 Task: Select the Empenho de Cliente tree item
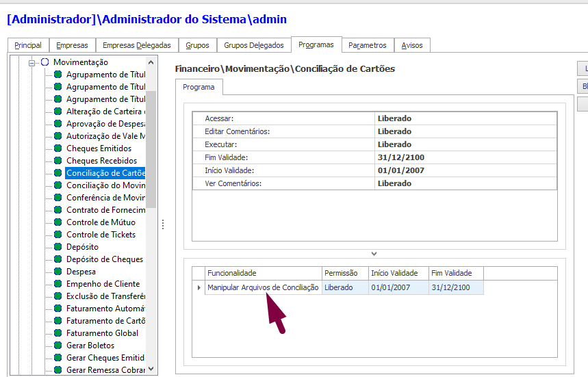click(103, 284)
